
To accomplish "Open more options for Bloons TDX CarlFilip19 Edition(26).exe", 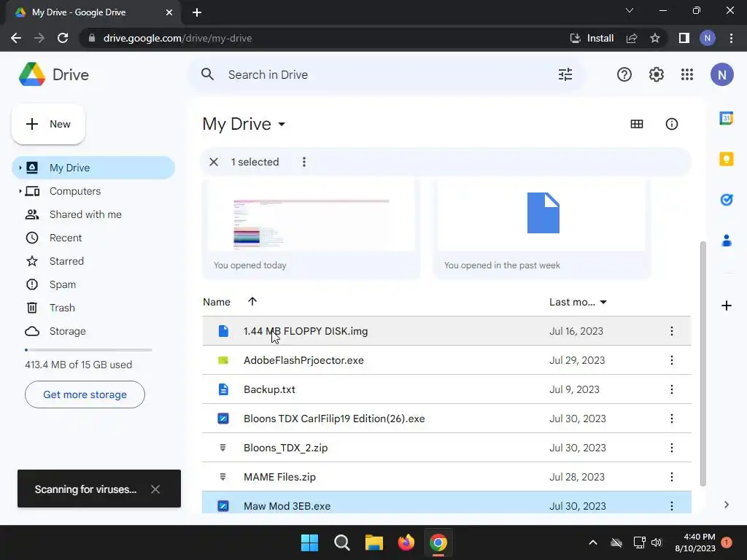I will click(x=671, y=418).
